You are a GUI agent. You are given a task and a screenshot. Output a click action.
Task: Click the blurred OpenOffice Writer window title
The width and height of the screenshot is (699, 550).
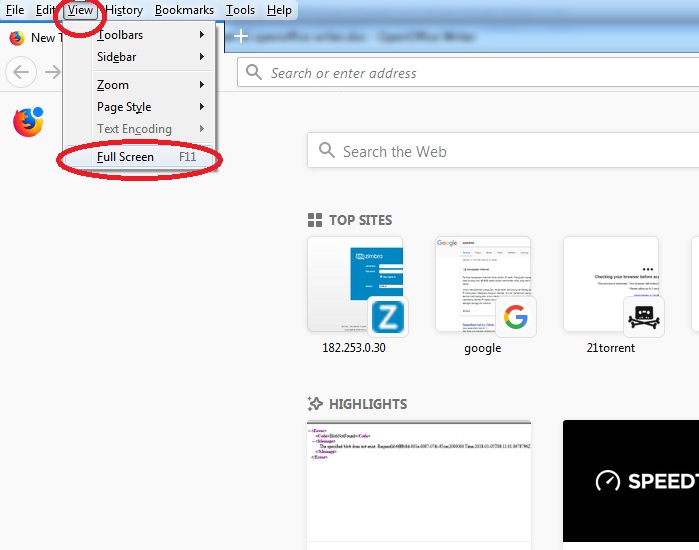click(364, 37)
